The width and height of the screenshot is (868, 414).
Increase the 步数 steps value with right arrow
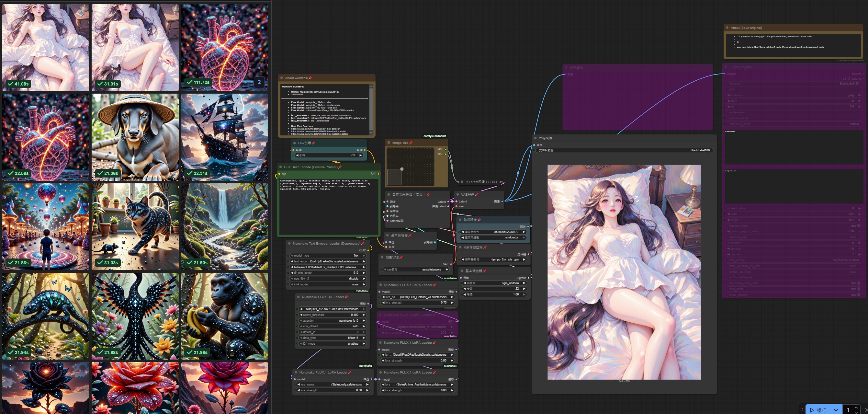[524, 289]
